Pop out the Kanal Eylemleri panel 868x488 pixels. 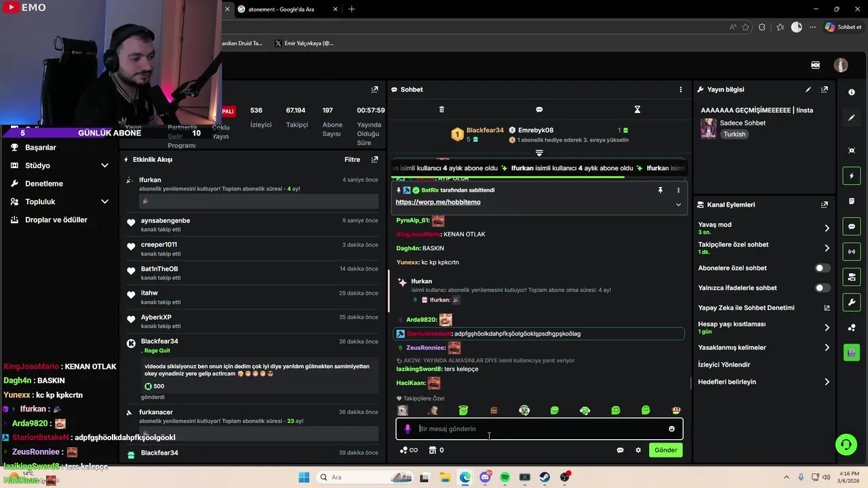point(825,205)
